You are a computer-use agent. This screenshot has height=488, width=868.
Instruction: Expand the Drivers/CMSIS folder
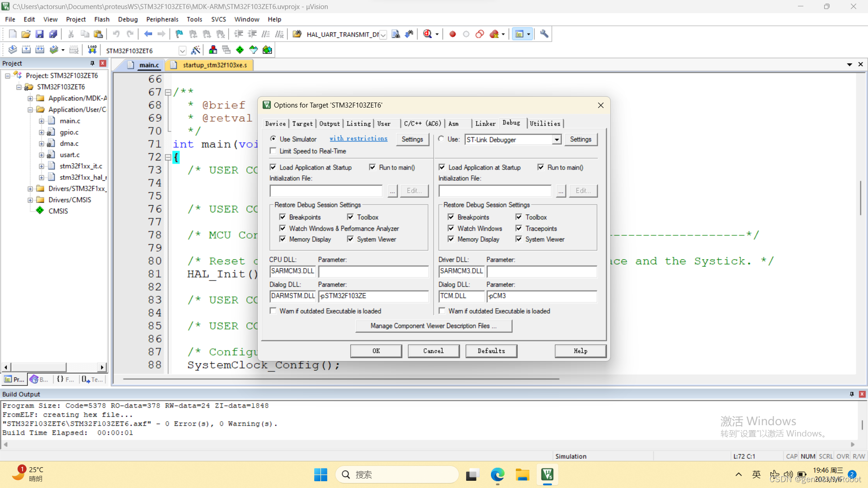[x=30, y=200]
